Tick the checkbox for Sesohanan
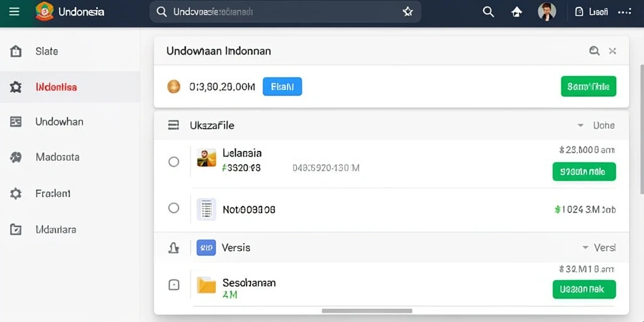Viewport: 644px width, 322px height. (x=174, y=285)
